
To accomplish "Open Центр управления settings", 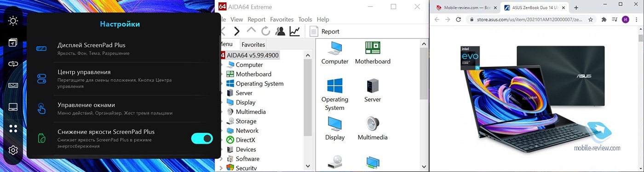I will [125, 79].
